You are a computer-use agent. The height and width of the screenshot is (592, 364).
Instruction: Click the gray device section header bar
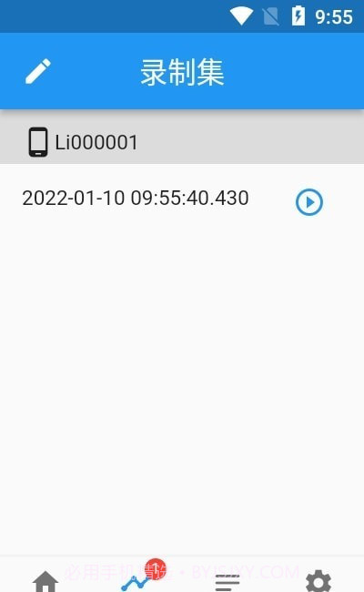coord(182,137)
